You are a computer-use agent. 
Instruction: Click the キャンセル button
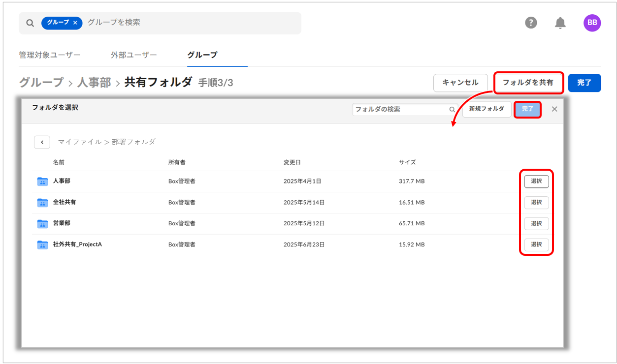click(x=460, y=83)
